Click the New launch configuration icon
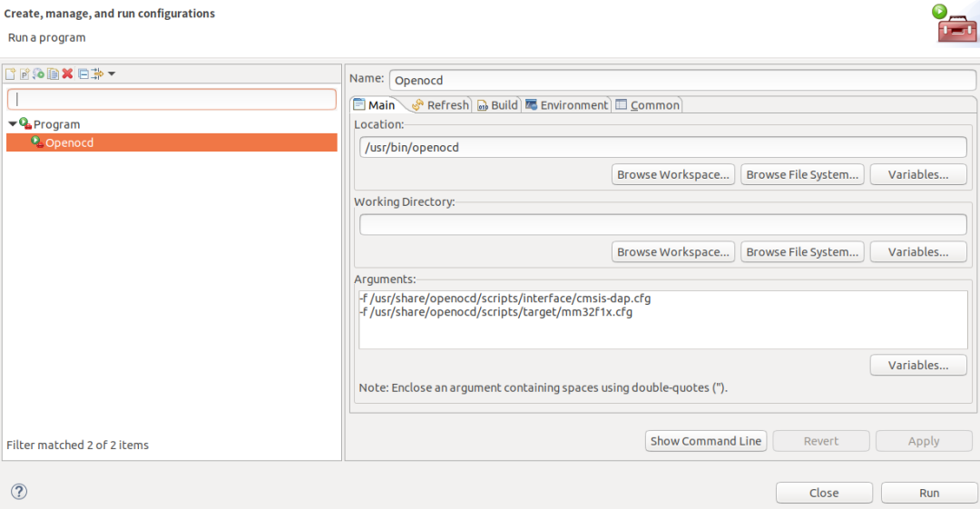 11,73
